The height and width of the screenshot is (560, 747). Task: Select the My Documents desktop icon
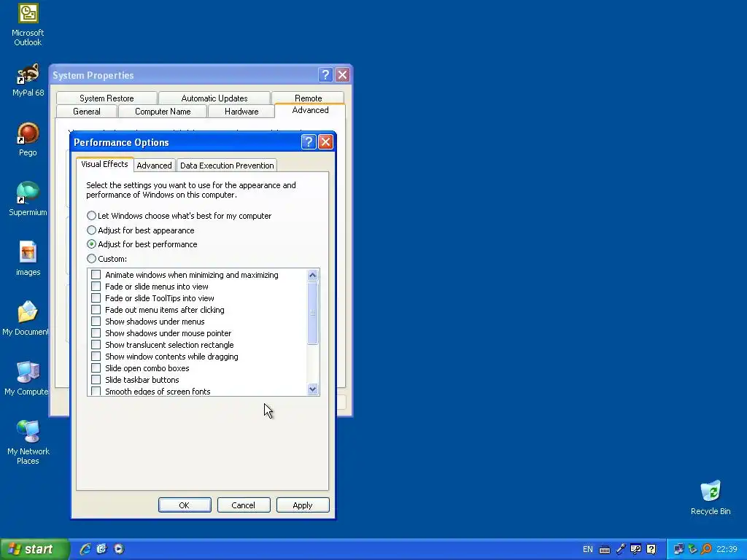point(26,318)
